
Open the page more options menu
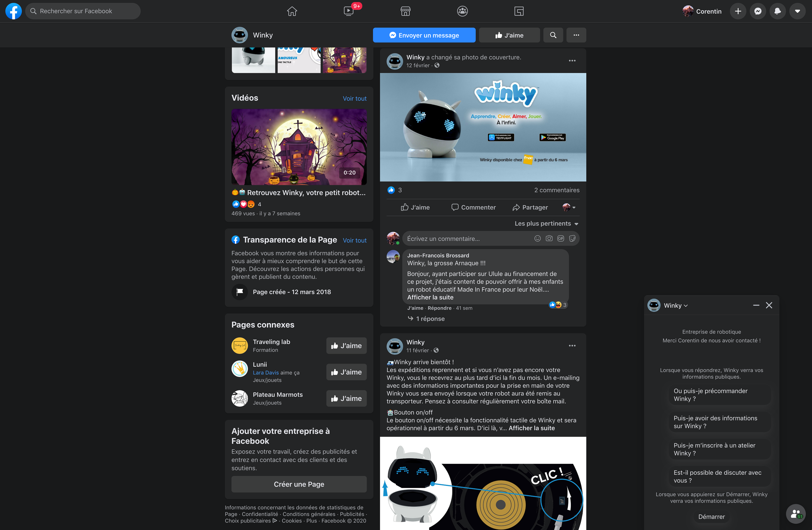[576, 35]
